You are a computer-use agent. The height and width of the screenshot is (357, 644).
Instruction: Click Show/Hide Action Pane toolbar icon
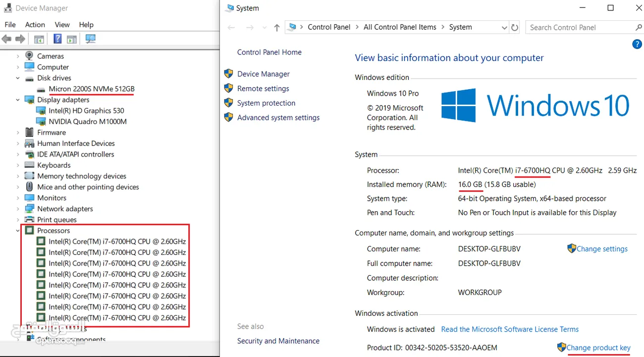tap(72, 39)
